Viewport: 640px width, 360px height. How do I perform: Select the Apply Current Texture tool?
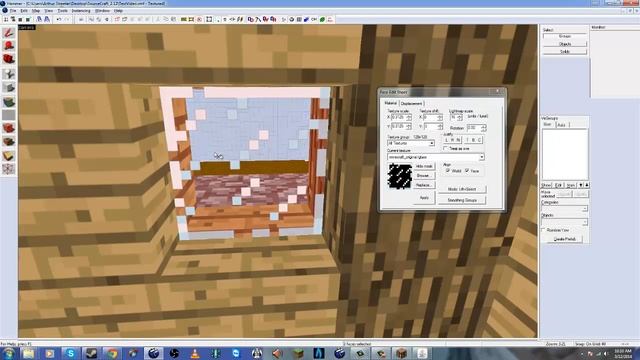pos(9,115)
